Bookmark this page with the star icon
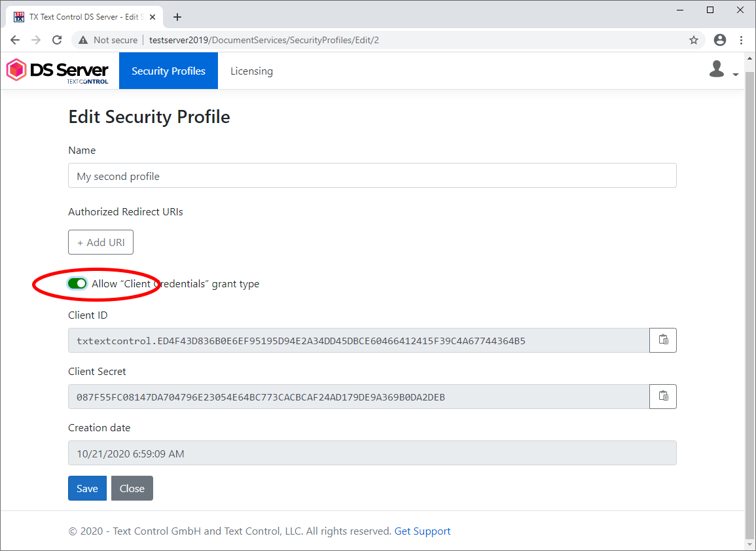This screenshot has height=551, width=756. coord(693,40)
